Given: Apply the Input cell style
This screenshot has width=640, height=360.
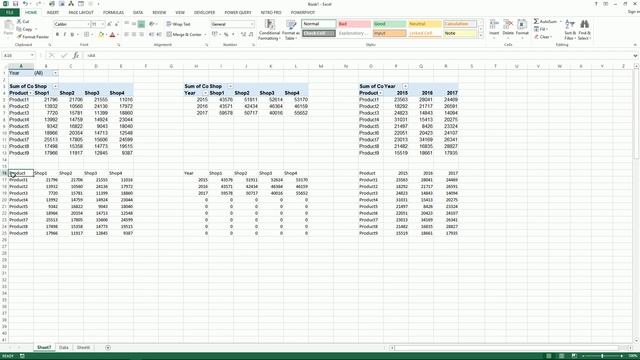Looking at the screenshot, I should [x=389, y=33].
